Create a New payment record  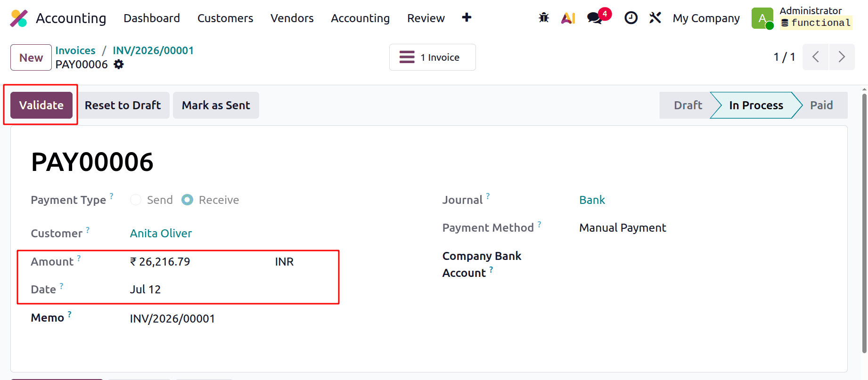coord(31,57)
